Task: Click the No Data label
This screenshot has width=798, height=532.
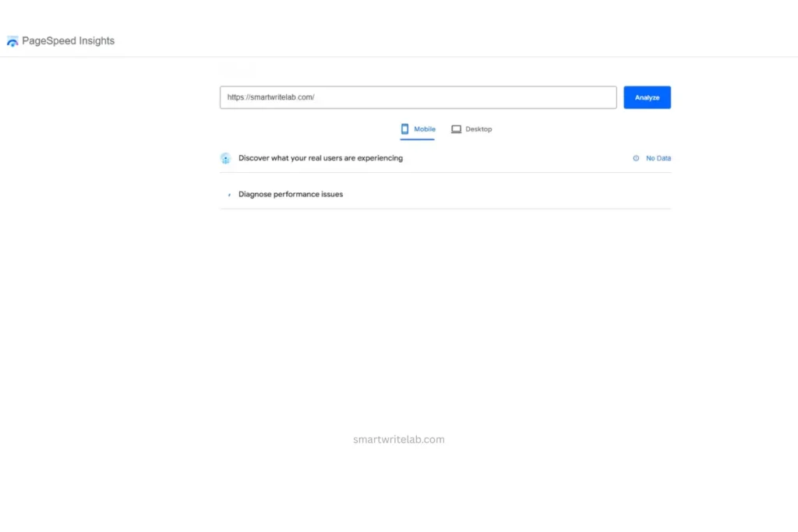Action: click(658, 158)
